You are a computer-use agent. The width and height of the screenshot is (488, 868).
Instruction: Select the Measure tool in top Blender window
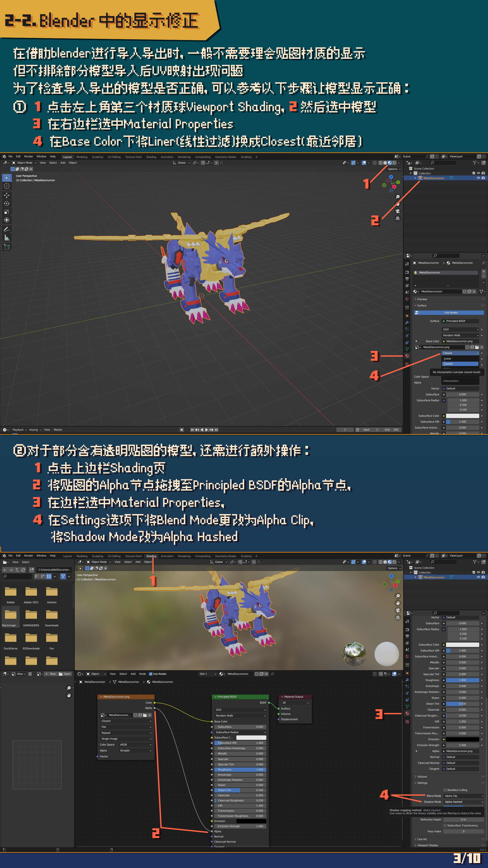(7, 238)
